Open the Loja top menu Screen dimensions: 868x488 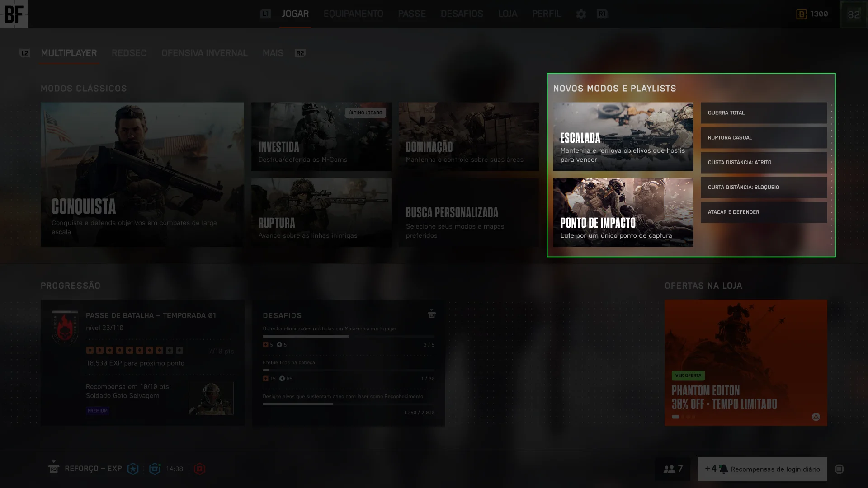[507, 14]
